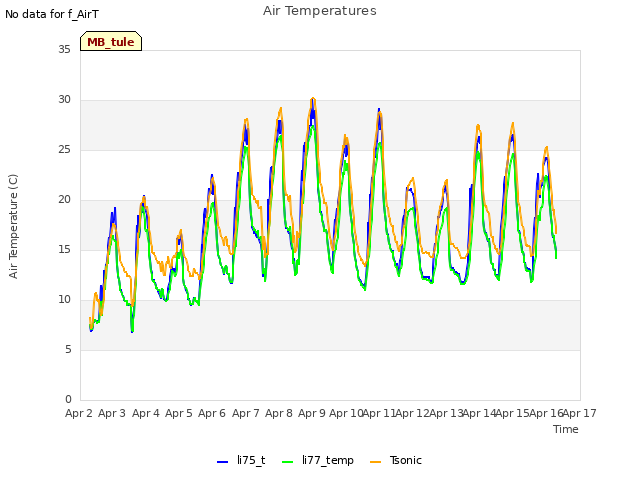This screenshot has height=480, width=640.
Task: Click the Apr 9 x-axis tick label
Action: 312,413
